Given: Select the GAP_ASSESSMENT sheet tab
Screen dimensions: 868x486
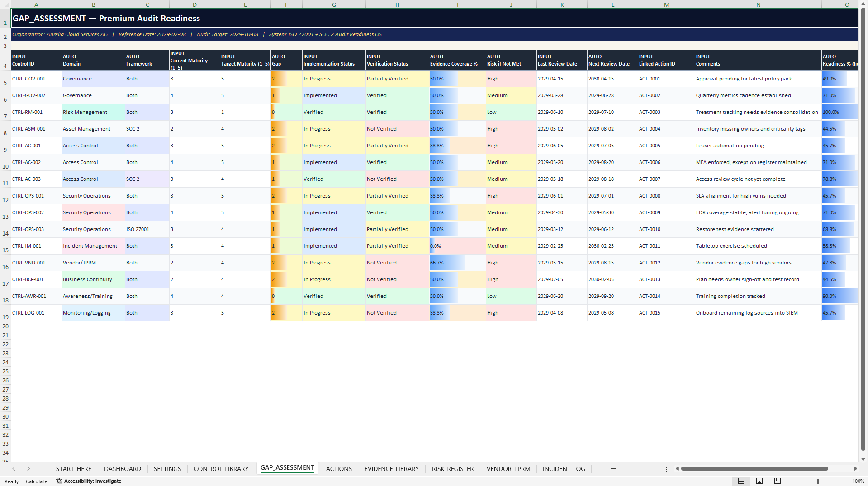Looking at the screenshot, I should pos(287,468).
